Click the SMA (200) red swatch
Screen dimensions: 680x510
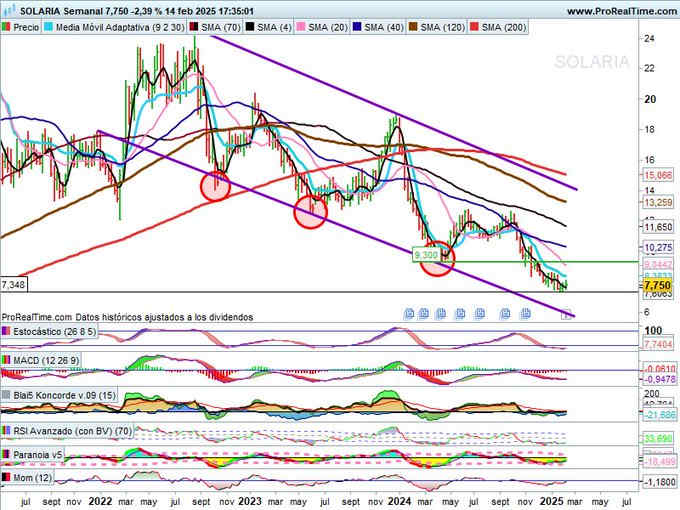[474, 27]
